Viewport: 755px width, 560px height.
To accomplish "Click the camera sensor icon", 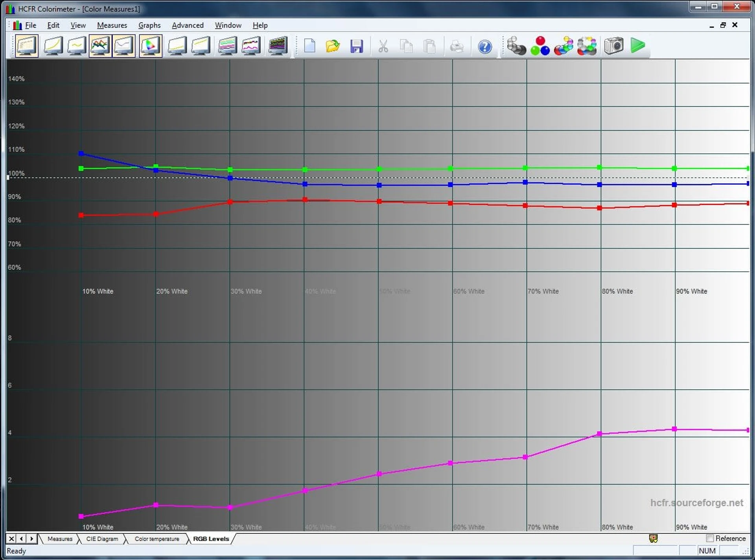I will click(x=614, y=46).
